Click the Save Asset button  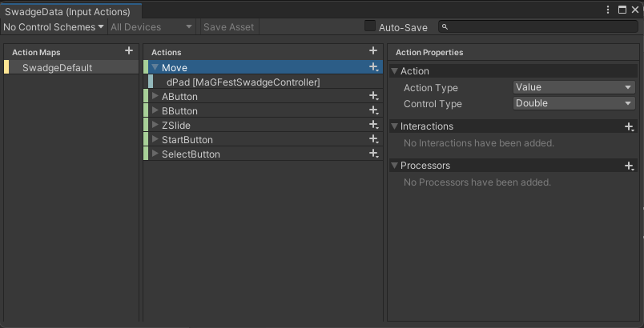pos(228,26)
